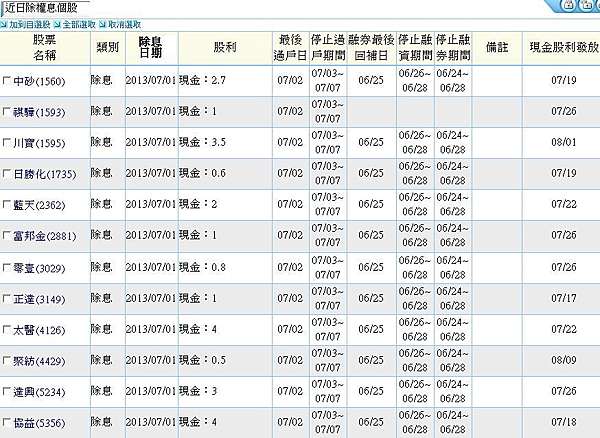Click the 近日除權息個股 title box

pos(45,8)
